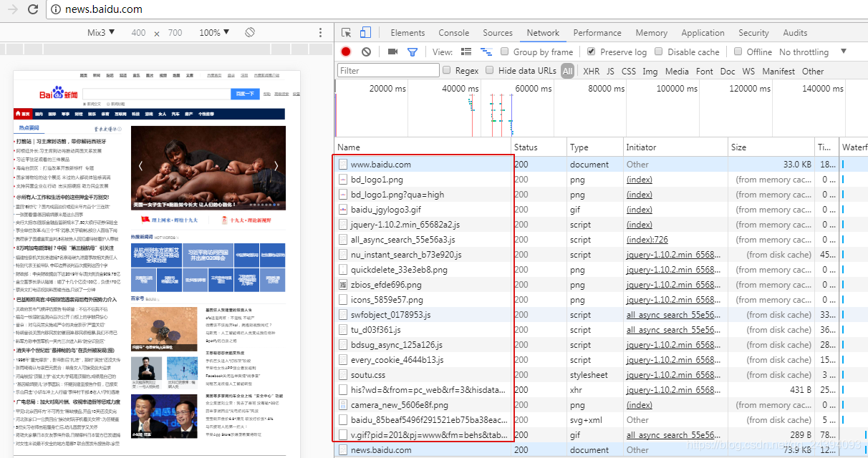Filter requests by JS
This screenshot has height=458, width=868.
point(610,71)
